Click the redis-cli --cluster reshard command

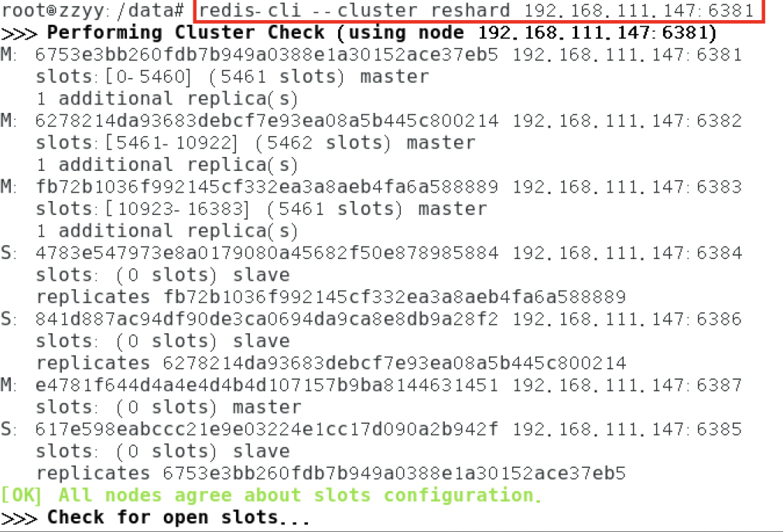(477, 11)
